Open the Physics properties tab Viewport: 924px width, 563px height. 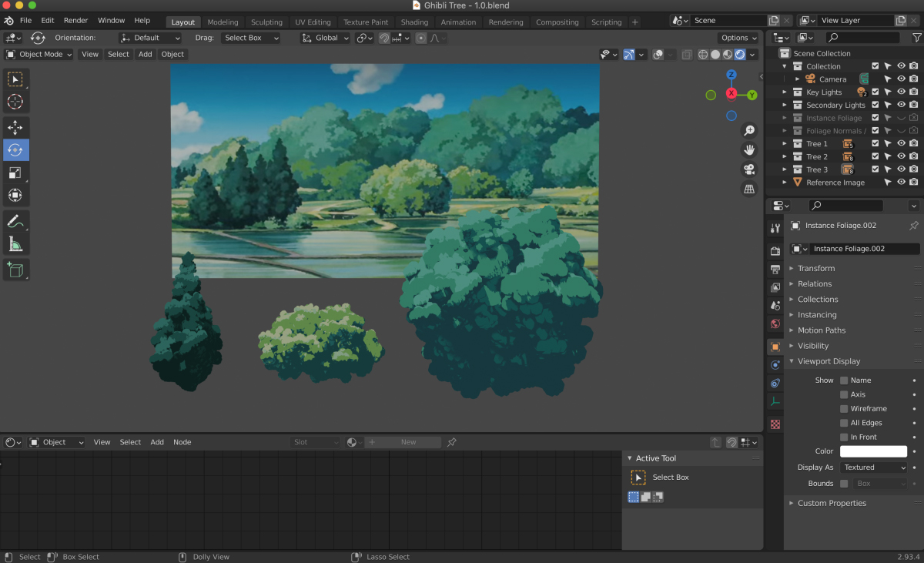[775, 364]
